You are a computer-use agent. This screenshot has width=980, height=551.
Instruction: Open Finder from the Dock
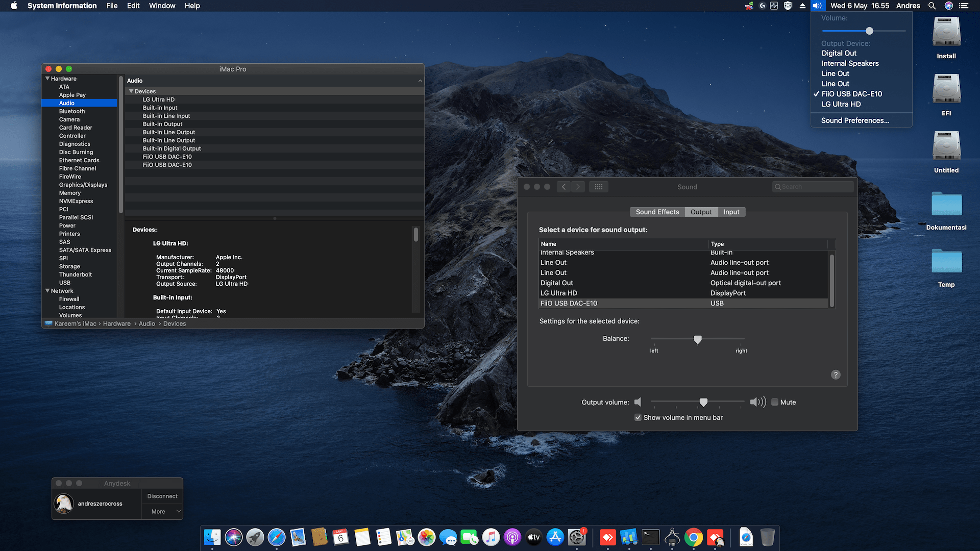212,537
